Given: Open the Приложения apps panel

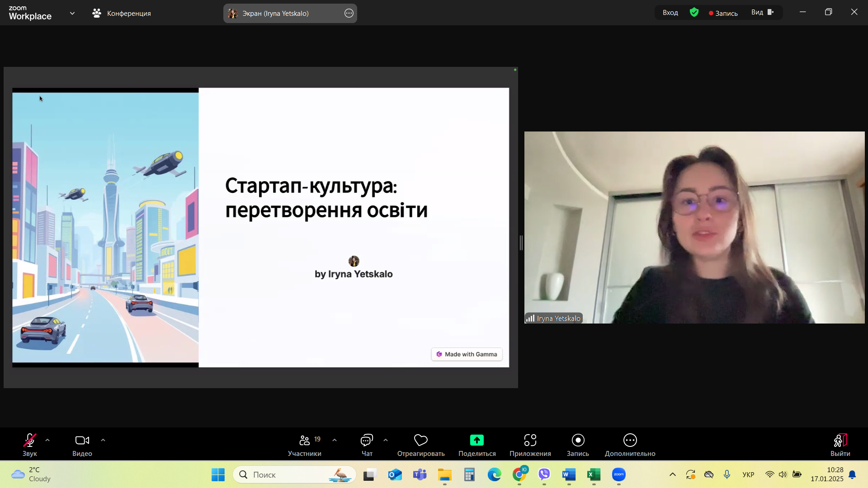Looking at the screenshot, I should (530, 445).
